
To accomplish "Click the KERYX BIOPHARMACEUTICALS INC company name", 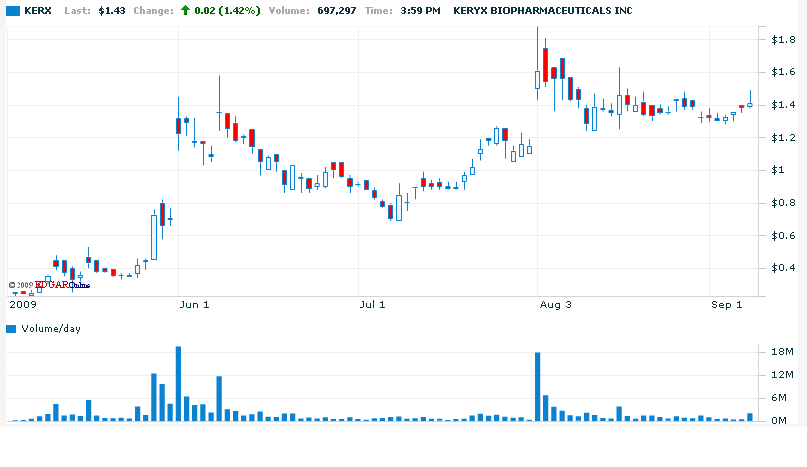I will click(542, 11).
